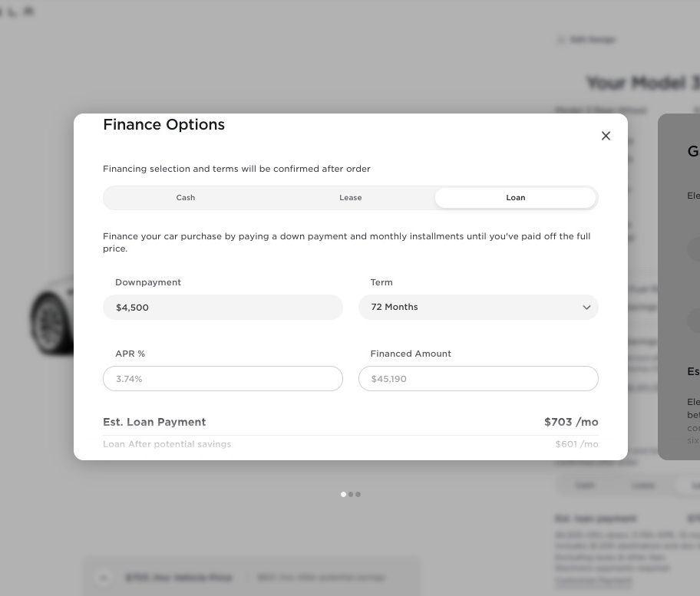Click the Loan After potential savings row

[x=351, y=444]
